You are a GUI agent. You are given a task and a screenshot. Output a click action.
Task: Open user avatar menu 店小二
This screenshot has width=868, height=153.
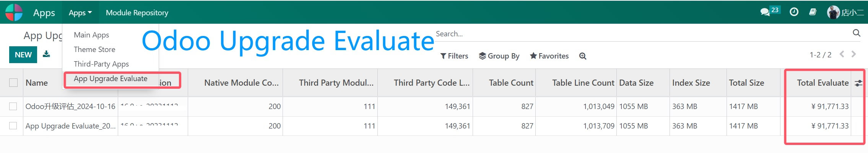click(x=845, y=12)
